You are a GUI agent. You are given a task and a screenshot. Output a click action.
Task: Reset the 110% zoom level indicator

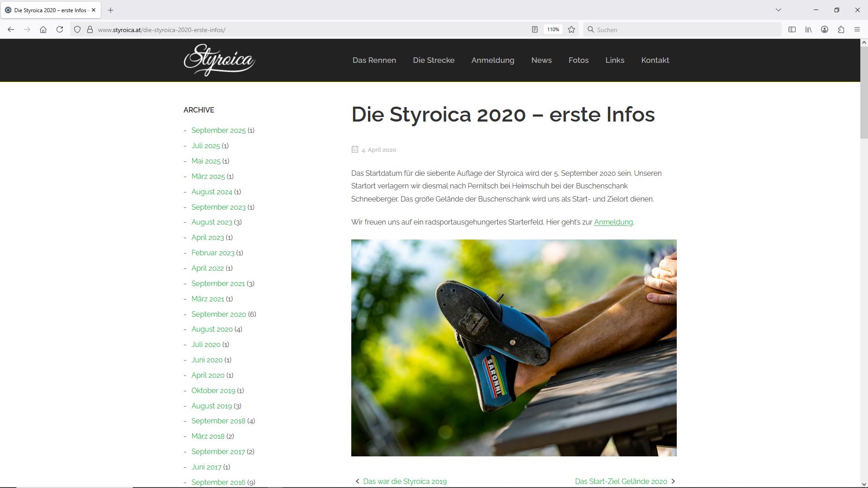553,29
